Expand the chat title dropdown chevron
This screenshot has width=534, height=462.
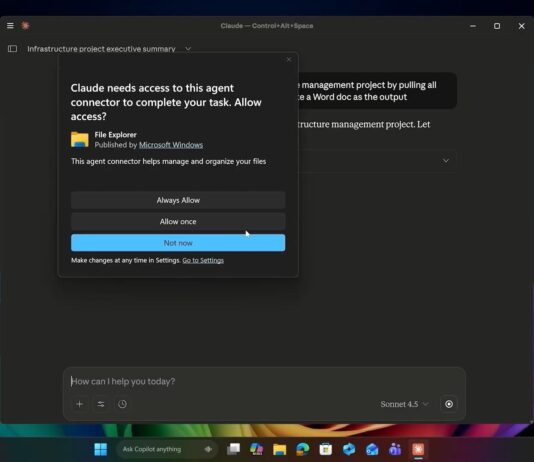(x=188, y=49)
